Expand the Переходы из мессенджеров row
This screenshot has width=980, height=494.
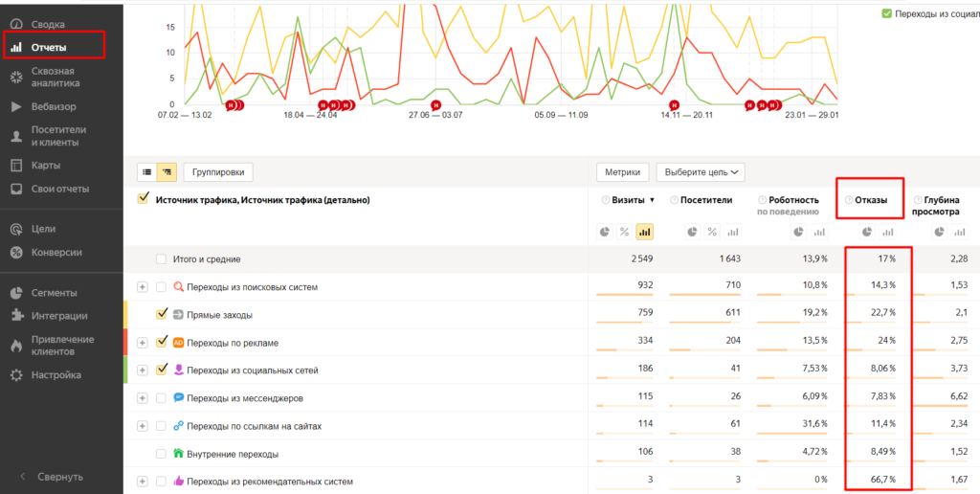(143, 397)
